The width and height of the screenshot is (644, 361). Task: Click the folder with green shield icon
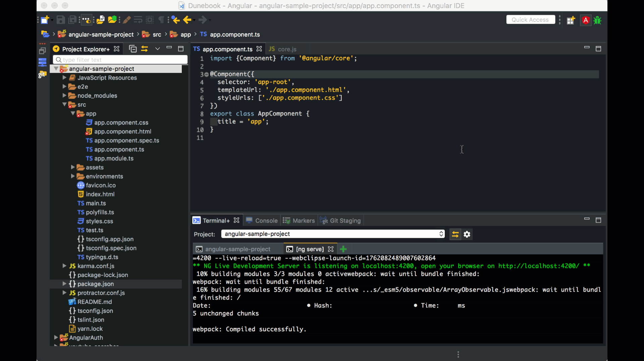(112, 20)
